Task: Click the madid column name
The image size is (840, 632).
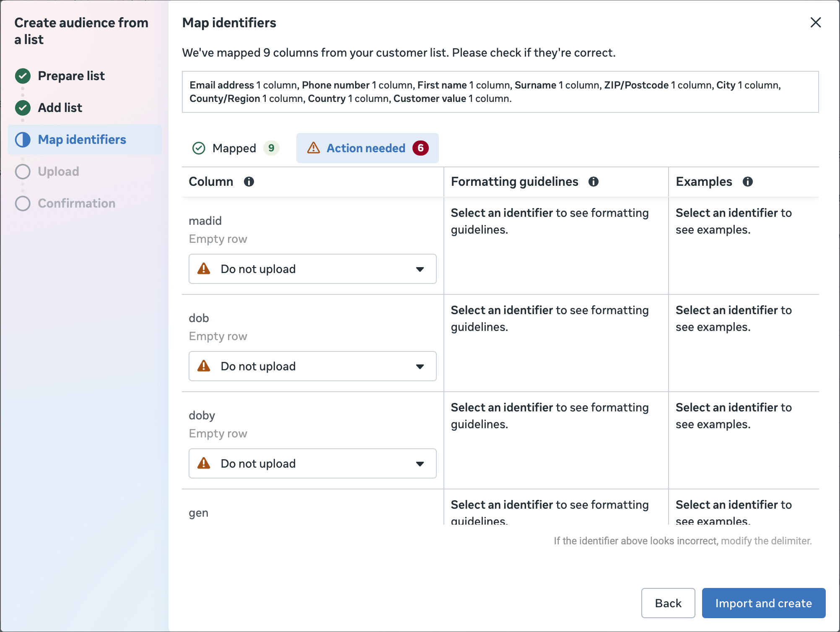Action: (x=205, y=221)
